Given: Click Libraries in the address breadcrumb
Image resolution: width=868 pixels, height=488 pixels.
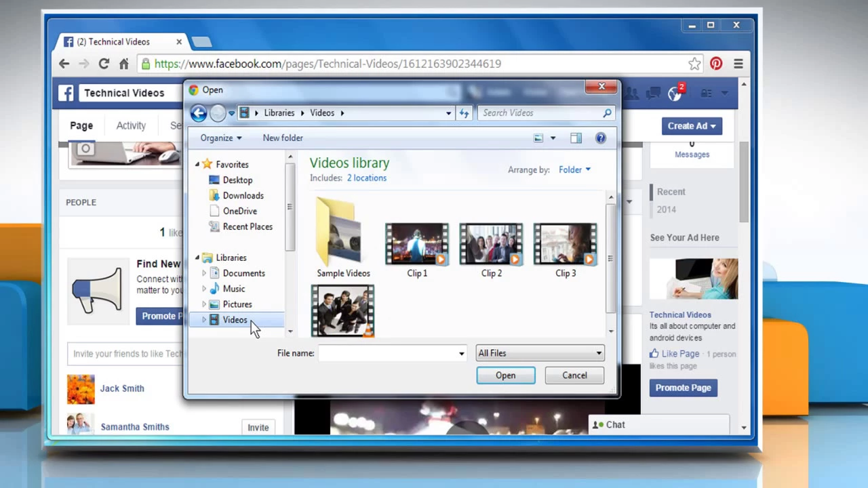Looking at the screenshot, I should tap(279, 113).
